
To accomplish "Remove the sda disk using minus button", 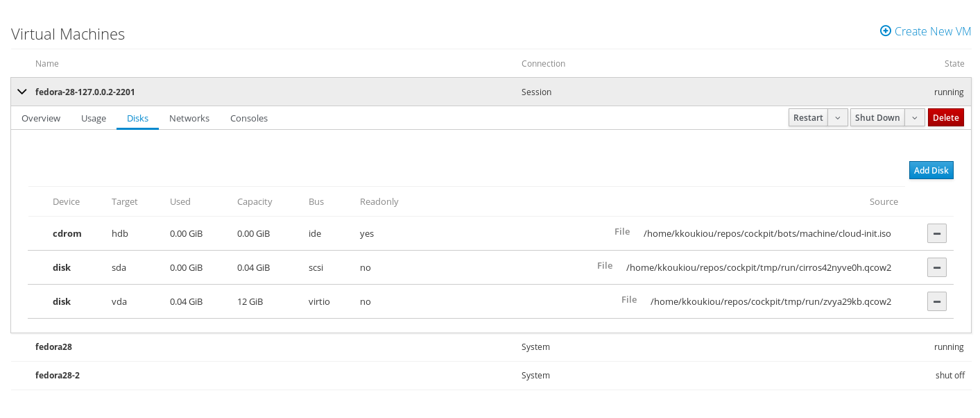I will (x=936, y=267).
